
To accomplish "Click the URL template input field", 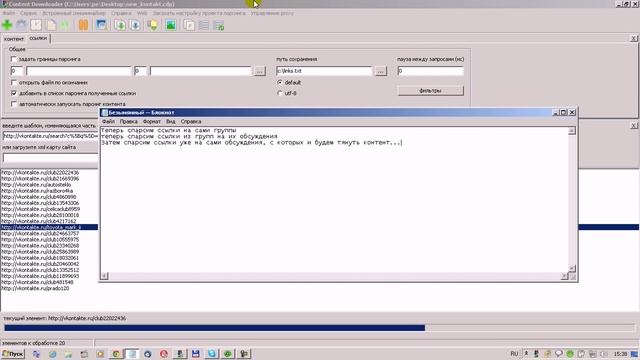I will 51,136.
